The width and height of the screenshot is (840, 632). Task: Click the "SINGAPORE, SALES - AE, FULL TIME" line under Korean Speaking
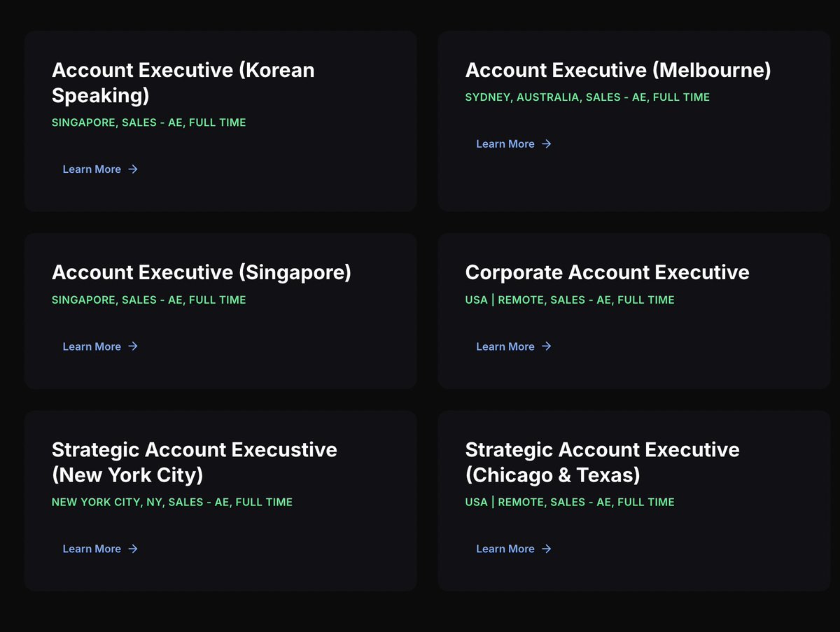[149, 122]
